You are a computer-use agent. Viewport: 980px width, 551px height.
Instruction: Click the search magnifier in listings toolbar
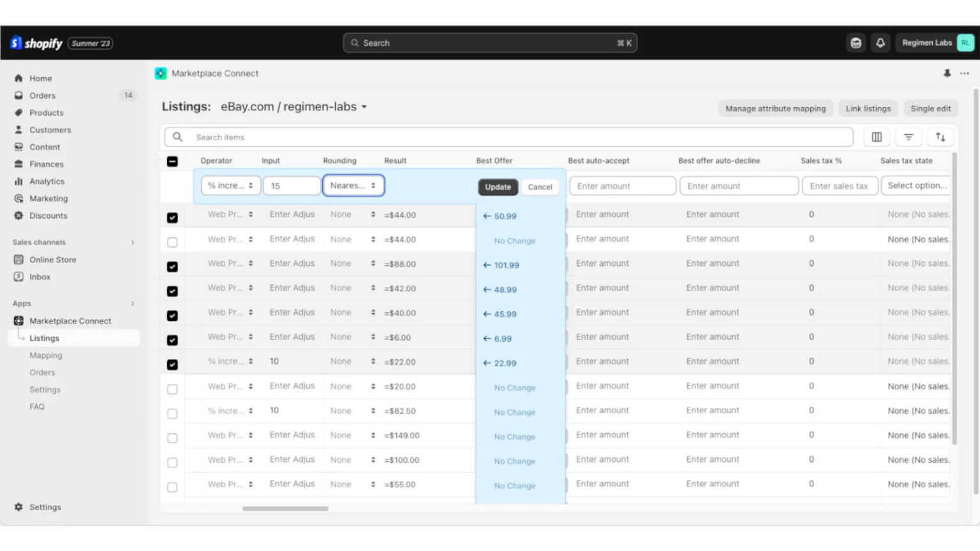point(177,136)
